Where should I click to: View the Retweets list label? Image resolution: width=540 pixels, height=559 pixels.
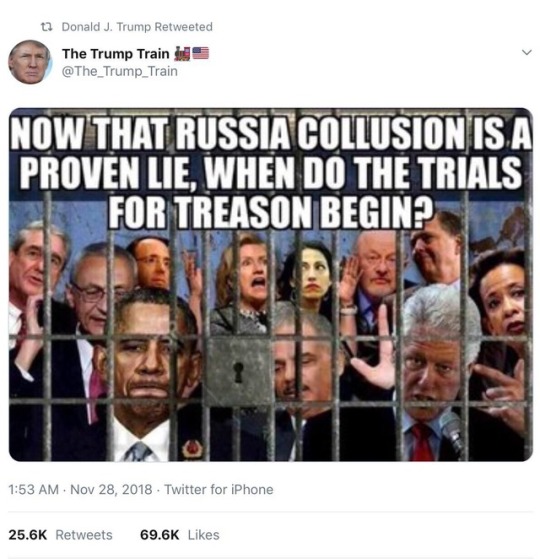click(x=84, y=535)
